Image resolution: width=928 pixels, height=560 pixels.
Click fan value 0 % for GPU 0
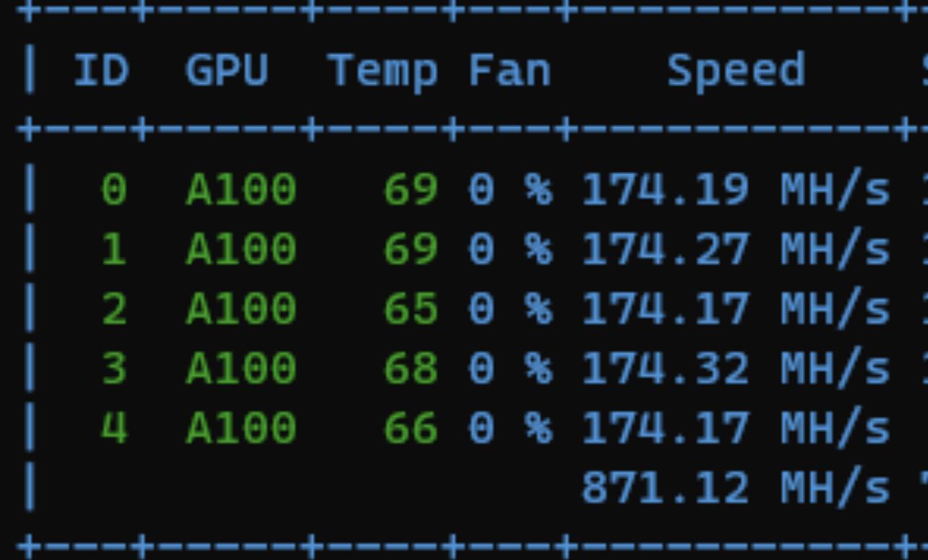(x=510, y=191)
